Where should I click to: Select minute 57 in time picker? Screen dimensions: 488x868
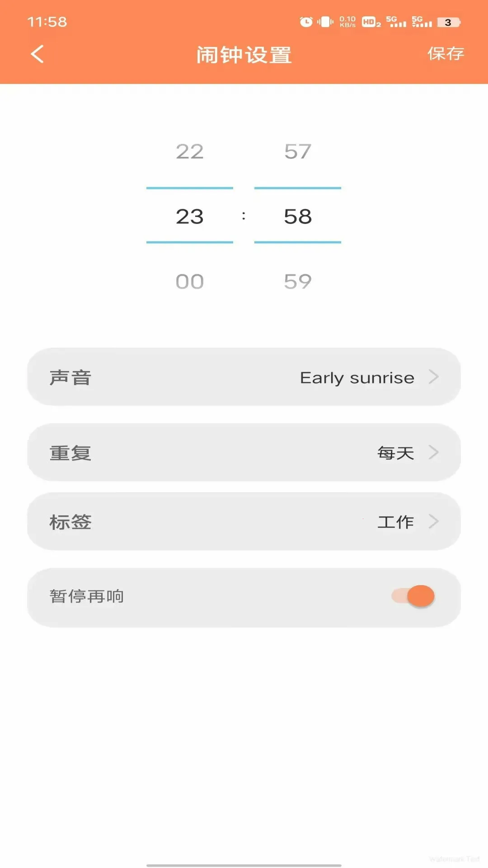pos(298,151)
